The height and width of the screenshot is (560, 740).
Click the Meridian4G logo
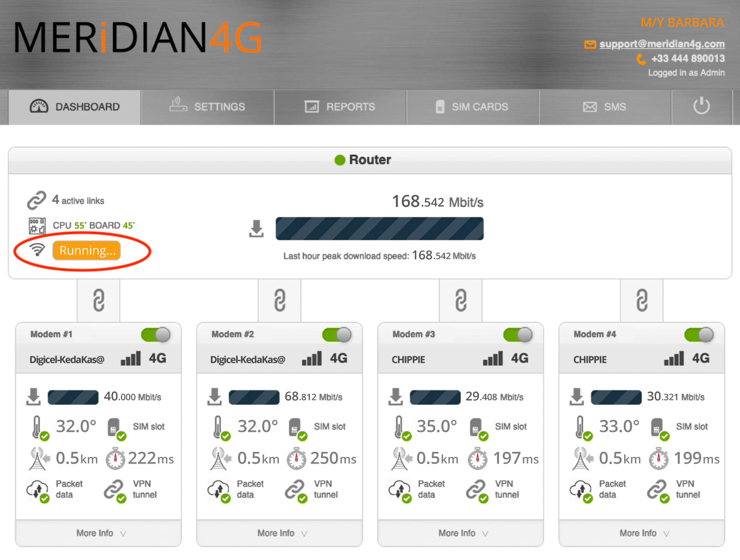point(137,38)
